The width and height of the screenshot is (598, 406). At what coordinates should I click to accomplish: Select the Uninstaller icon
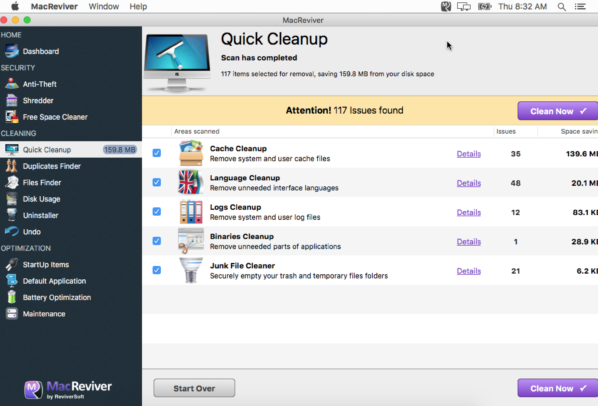pos(11,215)
